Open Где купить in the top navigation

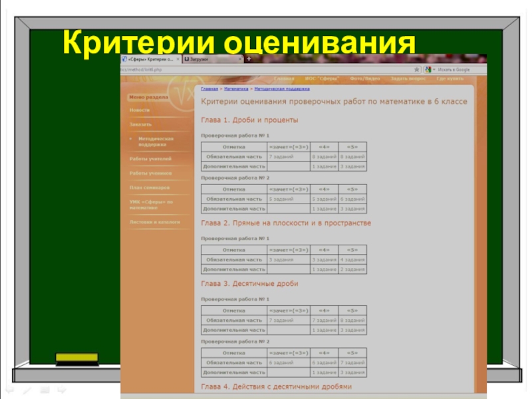[x=450, y=78]
